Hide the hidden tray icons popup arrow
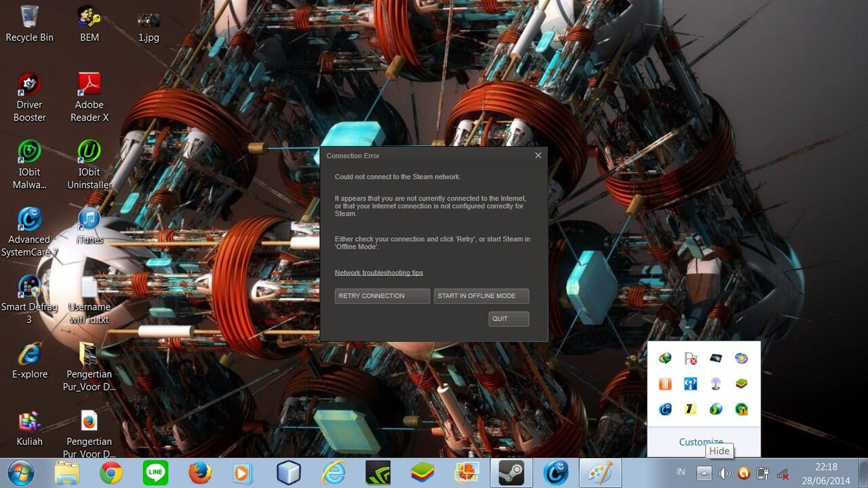This screenshot has width=868, height=488. pos(704,473)
